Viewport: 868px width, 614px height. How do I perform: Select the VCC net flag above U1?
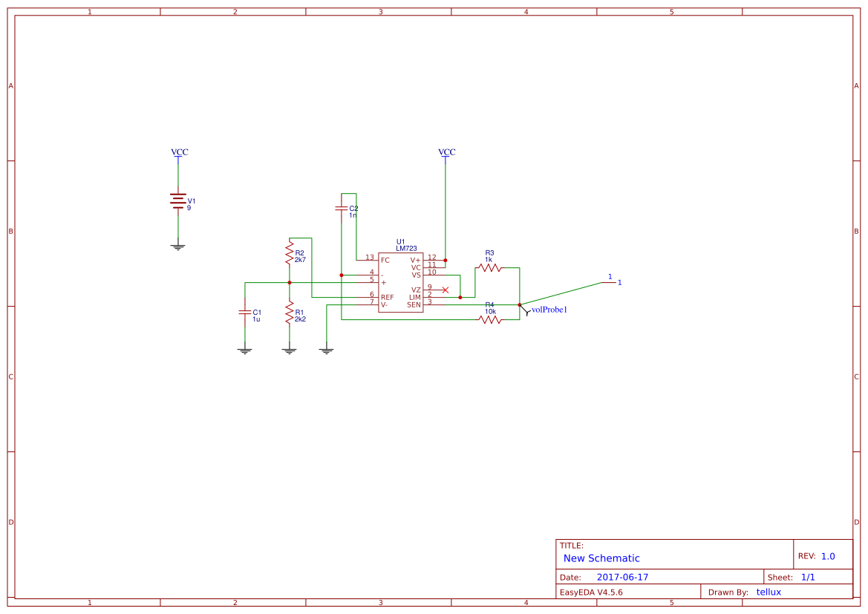pyautogui.click(x=446, y=152)
